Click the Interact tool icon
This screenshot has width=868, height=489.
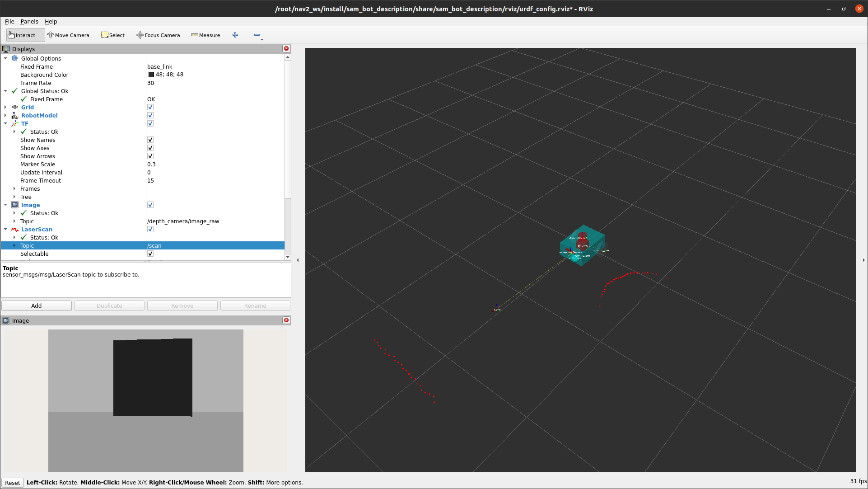(x=12, y=35)
